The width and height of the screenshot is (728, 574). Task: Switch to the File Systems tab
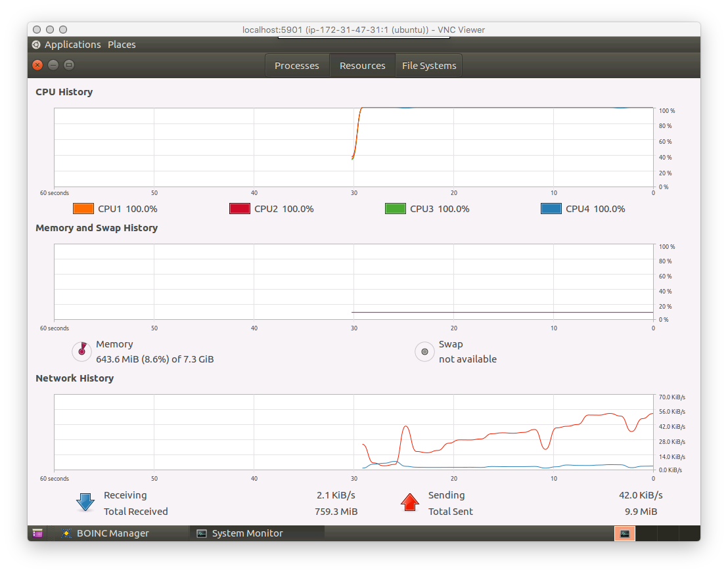click(429, 65)
